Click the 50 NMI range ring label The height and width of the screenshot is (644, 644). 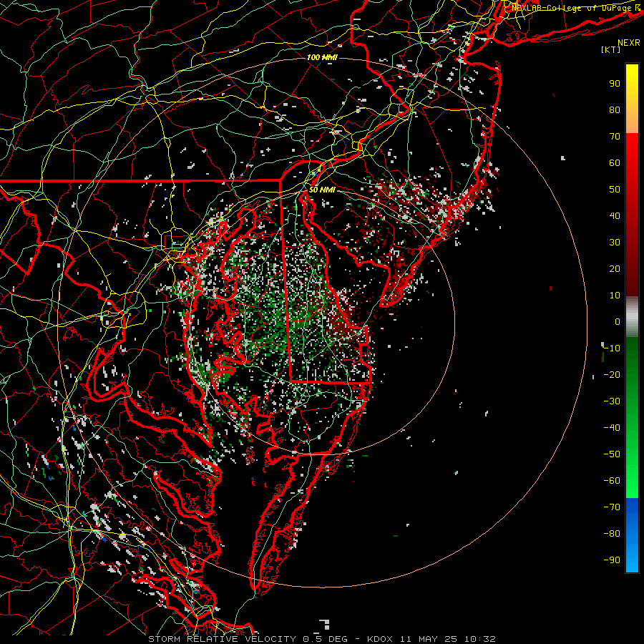click(x=322, y=190)
